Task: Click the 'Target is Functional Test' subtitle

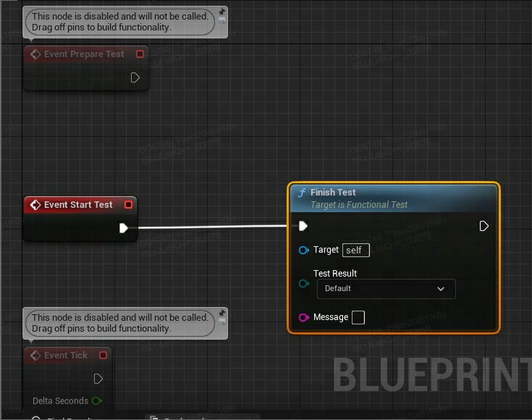Action: [359, 205]
